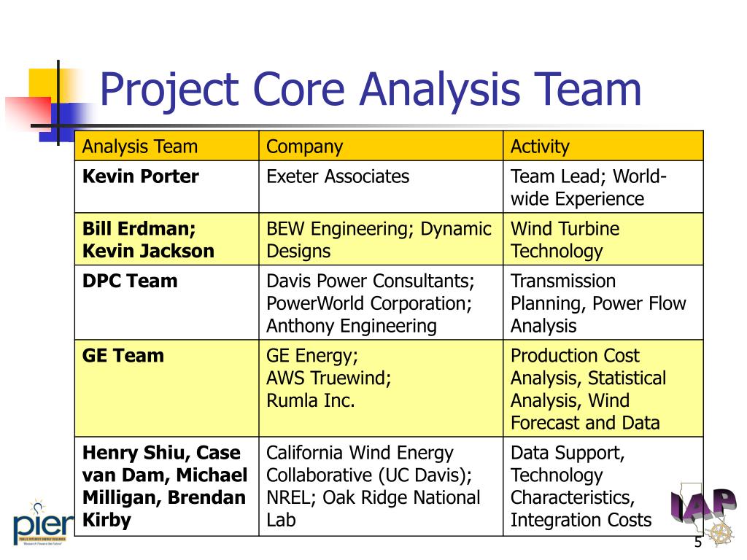Select the Exeter Associates cell
The width and height of the screenshot is (747, 560).
(381, 187)
